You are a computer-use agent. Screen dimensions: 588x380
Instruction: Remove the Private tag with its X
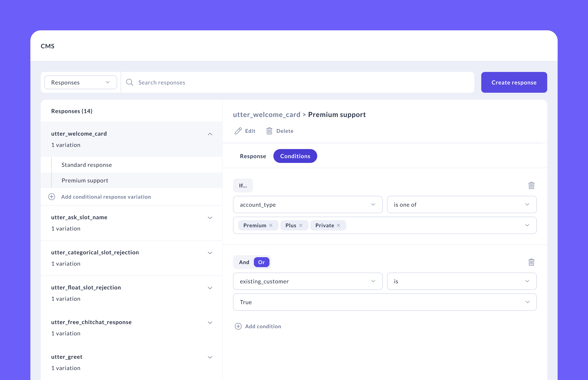(x=338, y=225)
